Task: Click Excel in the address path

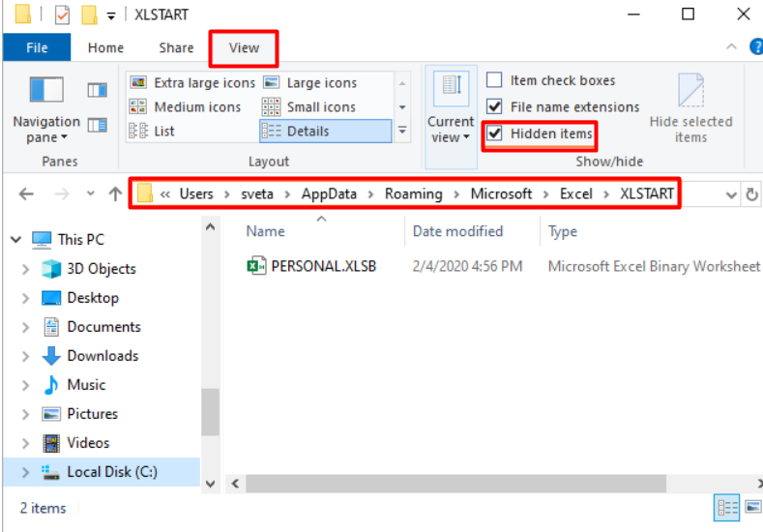Action: pos(576,193)
